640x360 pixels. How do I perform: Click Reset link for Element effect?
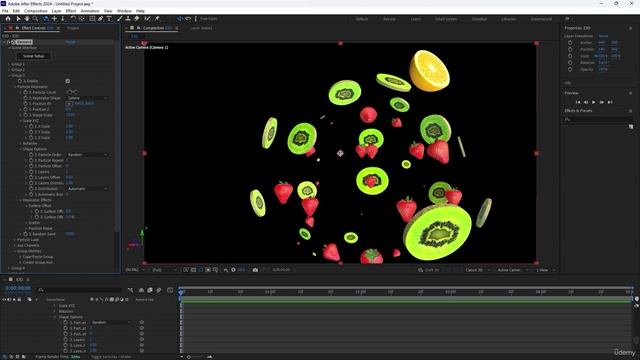pyautogui.click(x=70, y=42)
